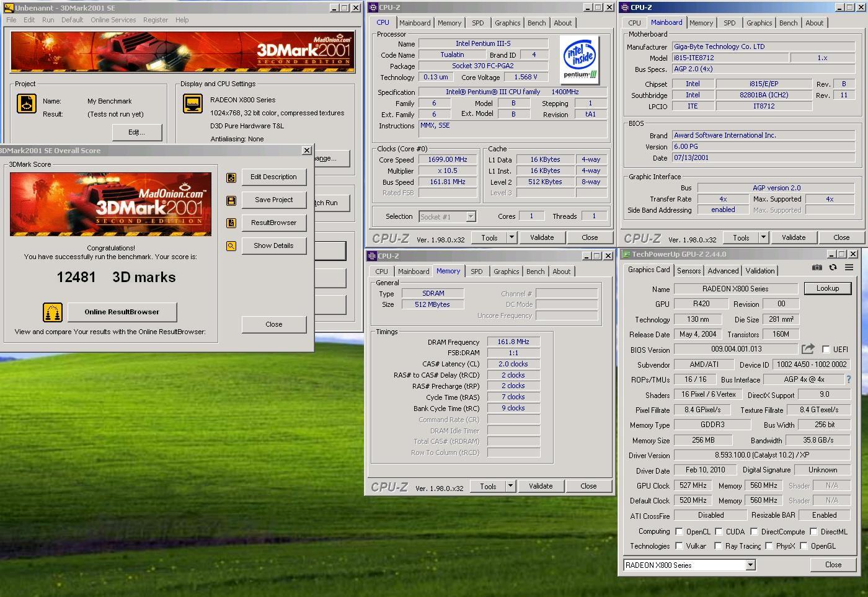Open the Register menu in 3DMark2001

click(156, 20)
